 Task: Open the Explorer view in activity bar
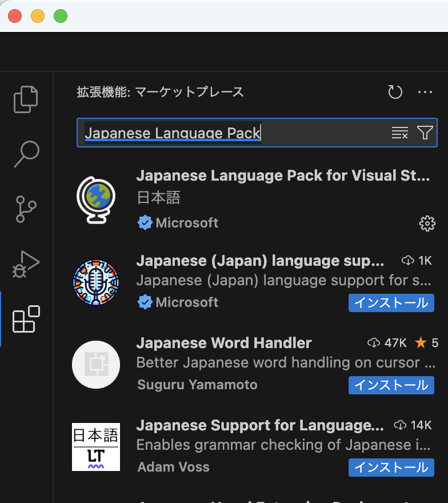click(x=26, y=99)
